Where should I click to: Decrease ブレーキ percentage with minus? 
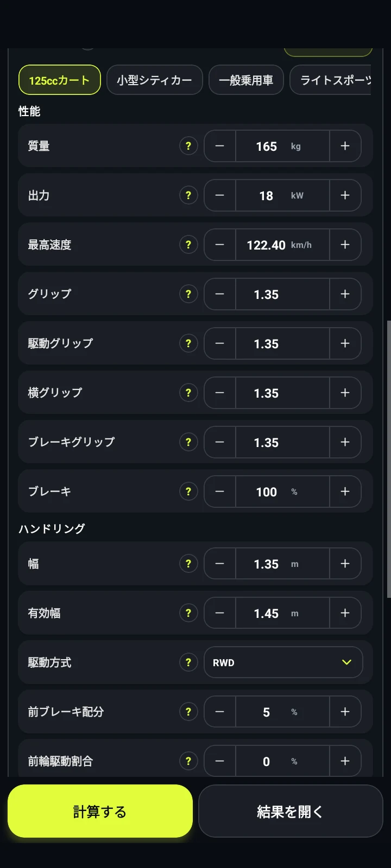pyautogui.click(x=220, y=492)
